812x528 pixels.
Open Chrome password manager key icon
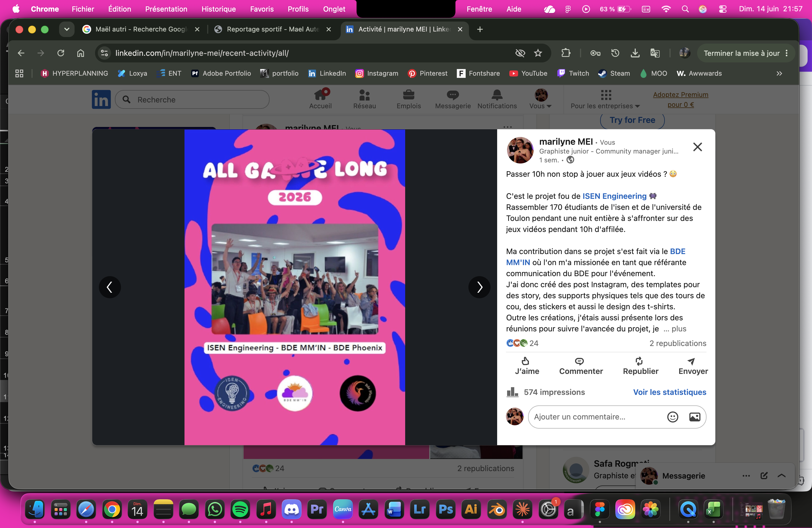coord(595,53)
